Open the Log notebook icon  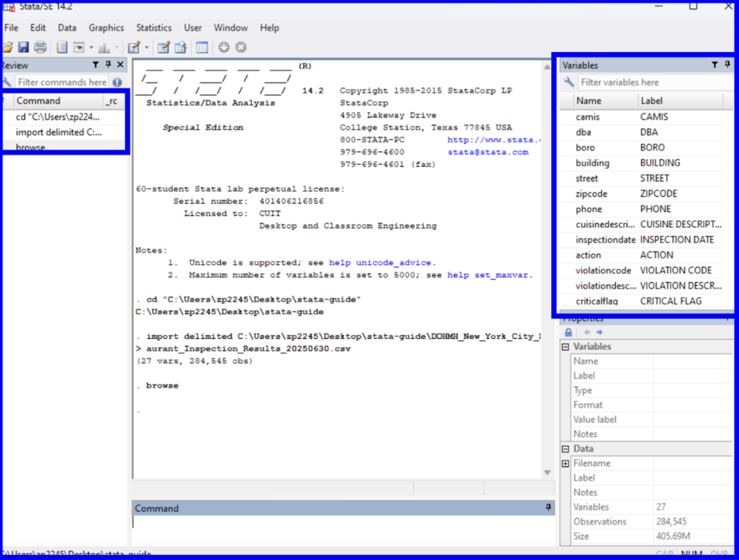[62, 47]
